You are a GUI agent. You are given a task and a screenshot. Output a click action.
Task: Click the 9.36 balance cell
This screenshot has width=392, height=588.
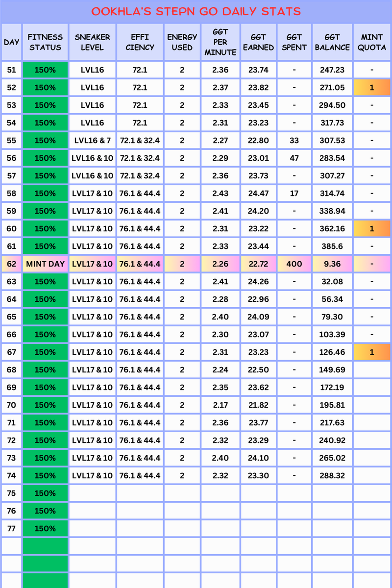pyautogui.click(x=332, y=264)
